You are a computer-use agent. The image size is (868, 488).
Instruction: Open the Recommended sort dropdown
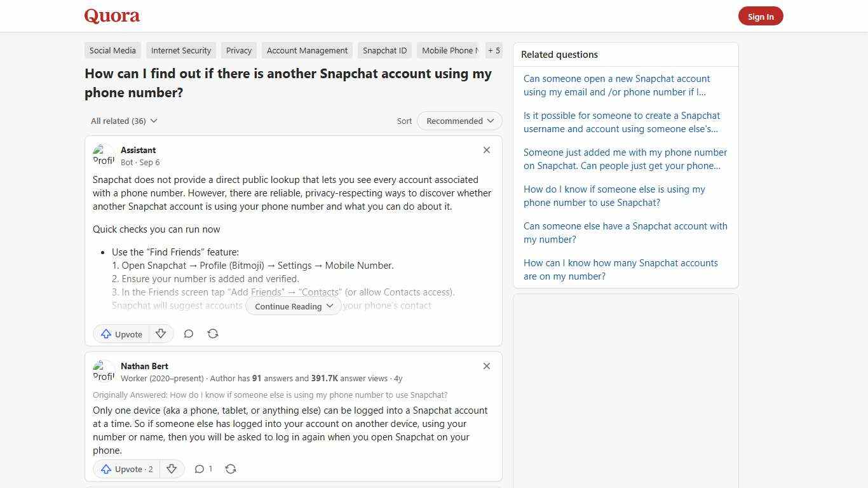[459, 121]
